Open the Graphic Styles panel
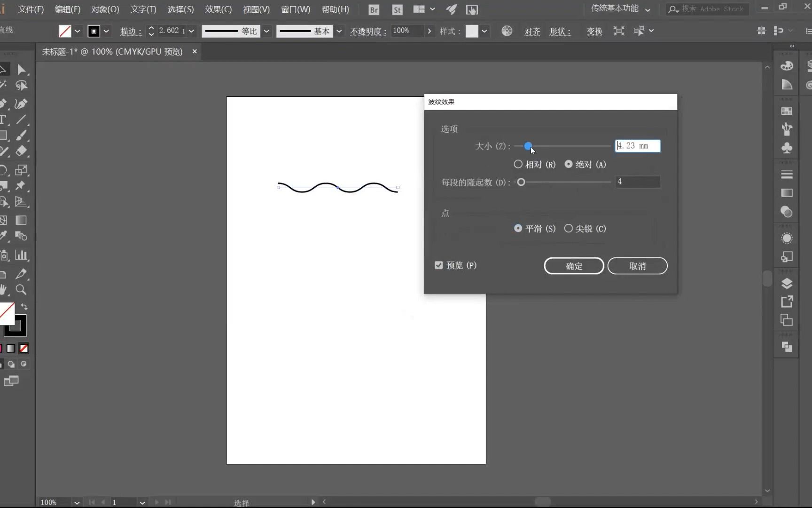This screenshot has width=812, height=508. point(787,257)
